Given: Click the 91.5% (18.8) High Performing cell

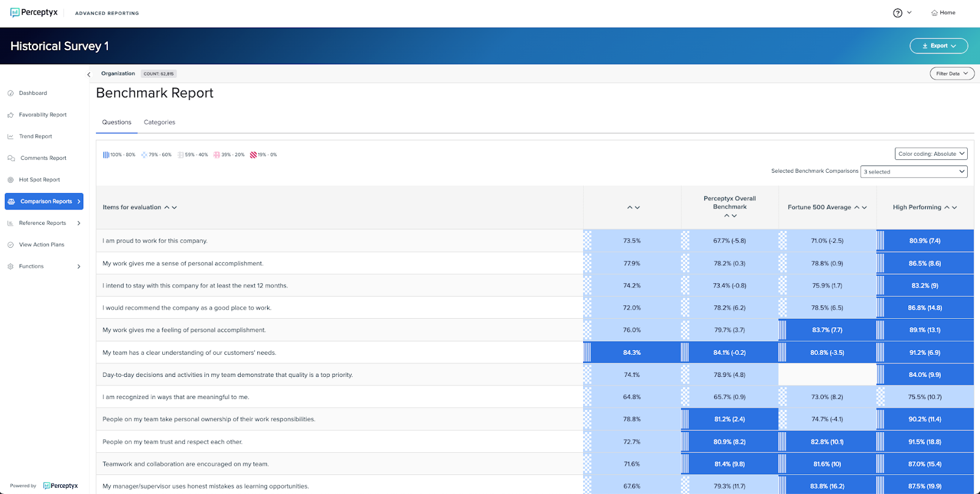Looking at the screenshot, I should (x=925, y=442).
